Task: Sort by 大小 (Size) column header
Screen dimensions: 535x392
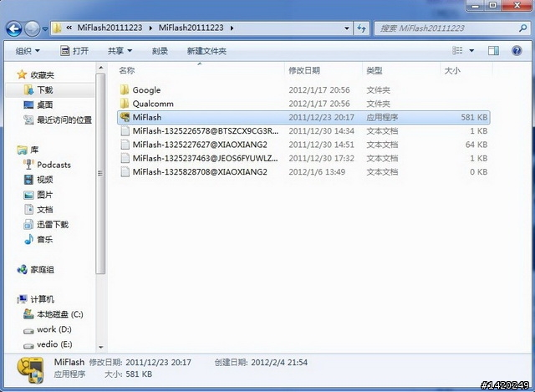Action: [x=466, y=70]
